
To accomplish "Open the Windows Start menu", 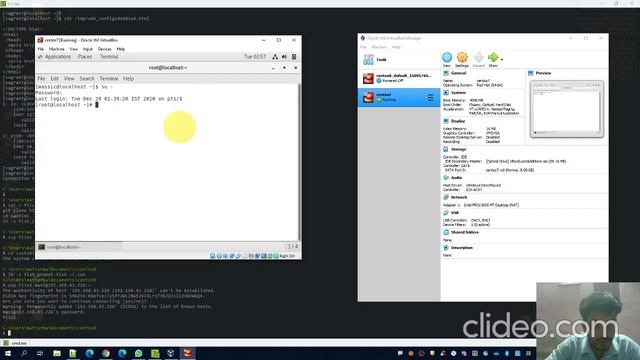I will [8, 353].
